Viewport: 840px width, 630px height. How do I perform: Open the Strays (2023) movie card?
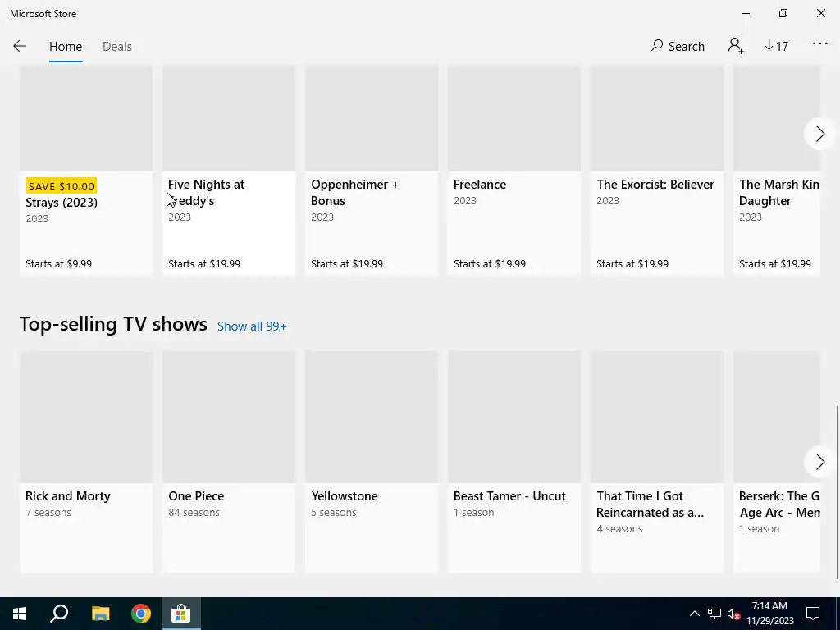coord(86,171)
